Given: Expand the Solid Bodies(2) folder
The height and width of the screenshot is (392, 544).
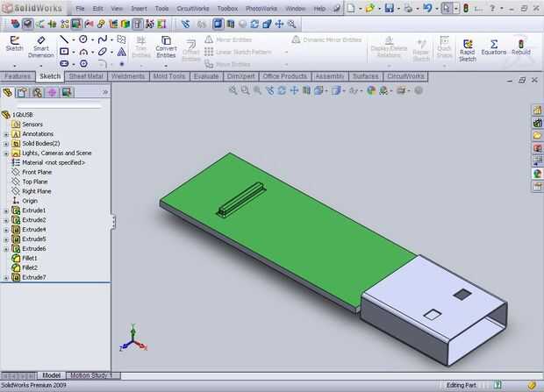Looking at the screenshot, I should click(x=6, y=144).
